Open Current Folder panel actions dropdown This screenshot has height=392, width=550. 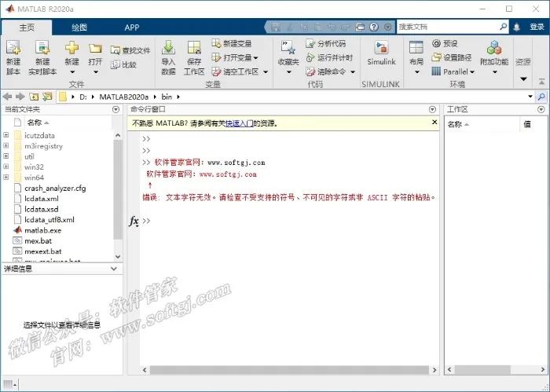pos(115,110)
